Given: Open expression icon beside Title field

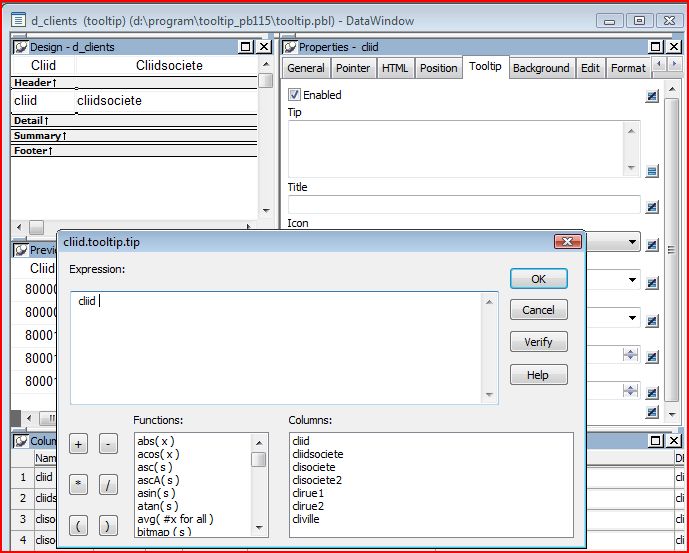Looking at the screenshot, I should point(652,207).
